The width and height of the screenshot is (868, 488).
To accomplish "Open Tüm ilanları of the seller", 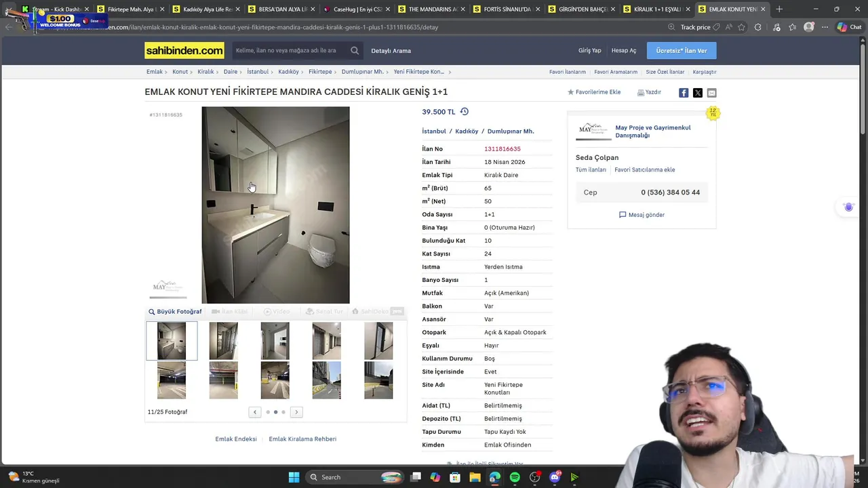I will pyautogui.click(x=591, y=170).
